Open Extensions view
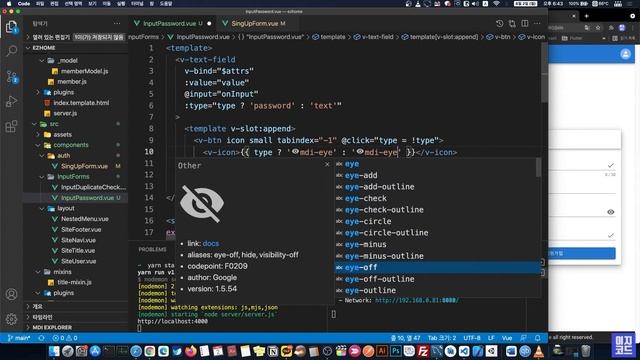Screen dimensions: 640x360 pos(11,126)
